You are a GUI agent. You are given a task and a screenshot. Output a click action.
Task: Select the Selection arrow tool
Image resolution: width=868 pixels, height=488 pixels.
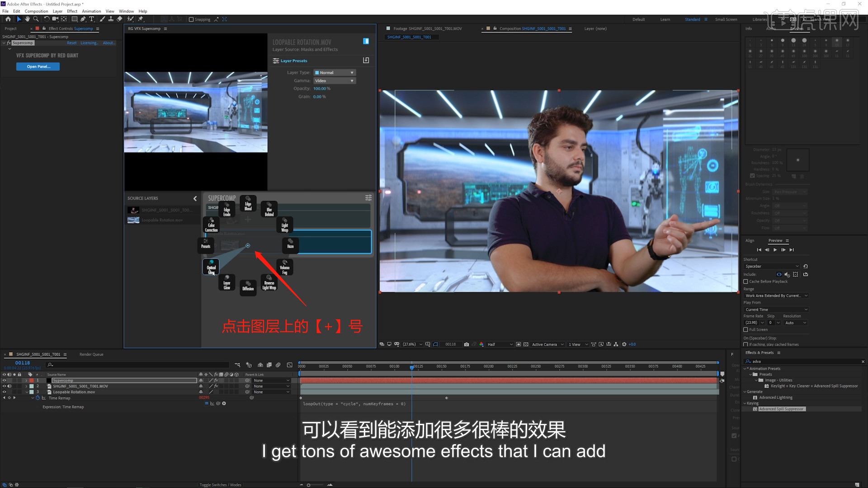tap(19, 19)
